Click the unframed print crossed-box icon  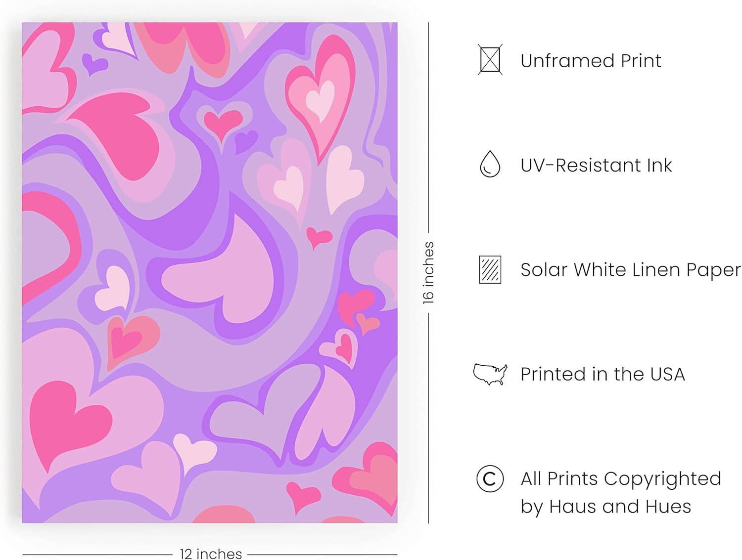click(490, 60)
